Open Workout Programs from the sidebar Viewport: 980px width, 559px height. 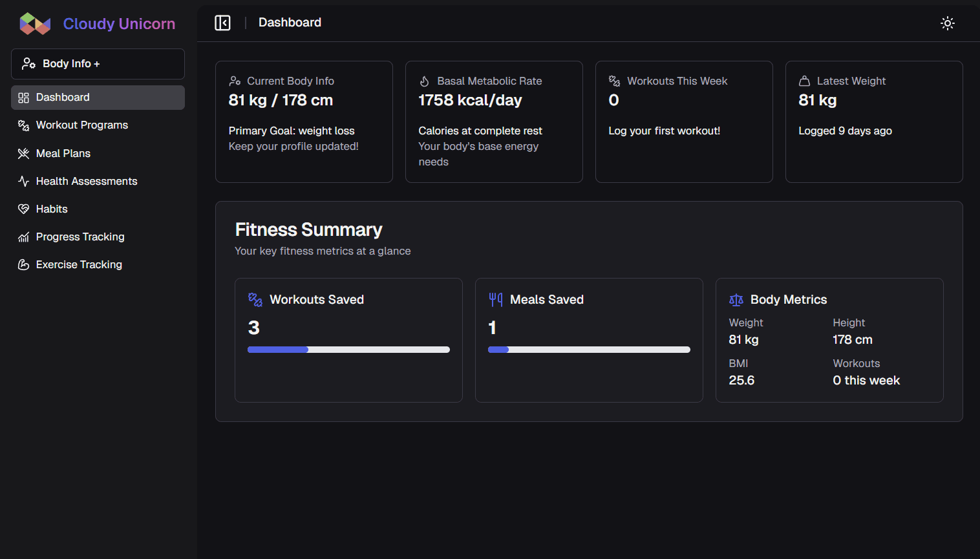[81, 125]
